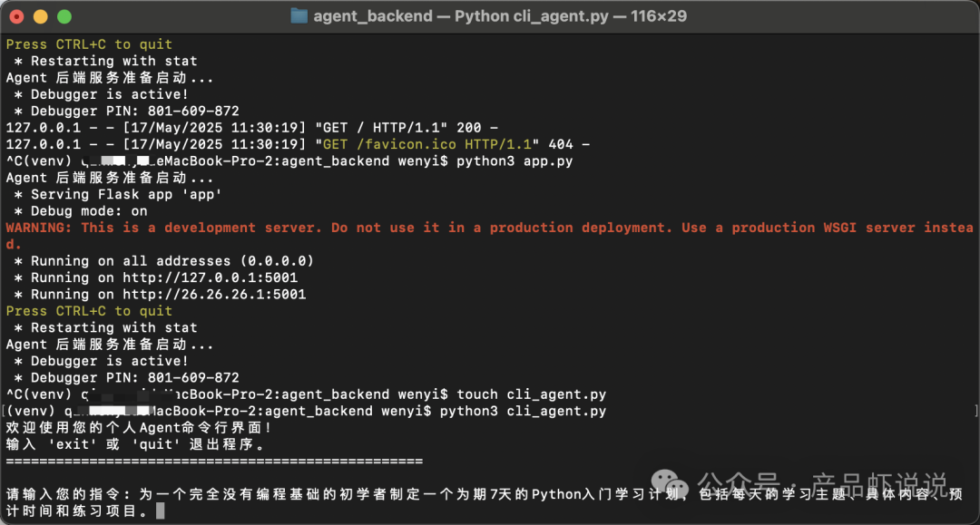Click the Running on all addresses (0.0.0.0) line

click(x=163, y=261)
